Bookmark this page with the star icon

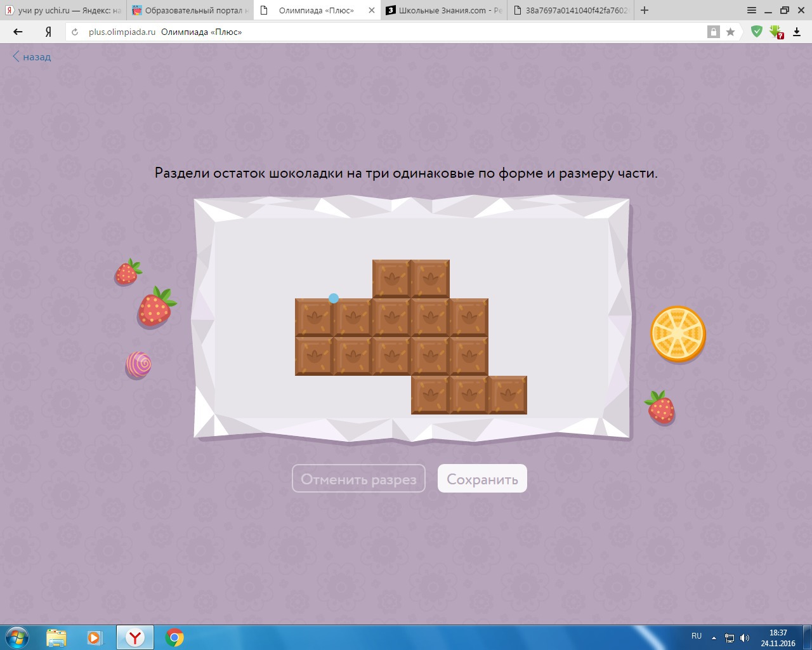coord(731,32)
